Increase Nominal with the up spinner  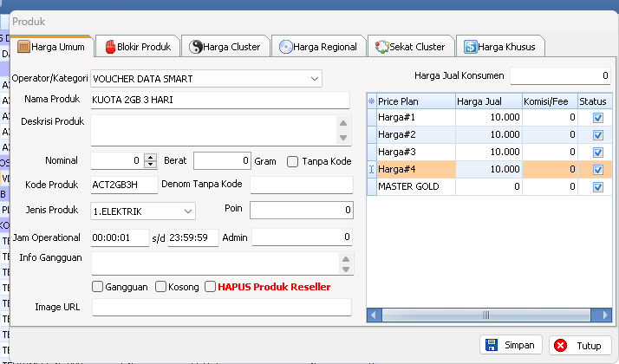point(150,157)
